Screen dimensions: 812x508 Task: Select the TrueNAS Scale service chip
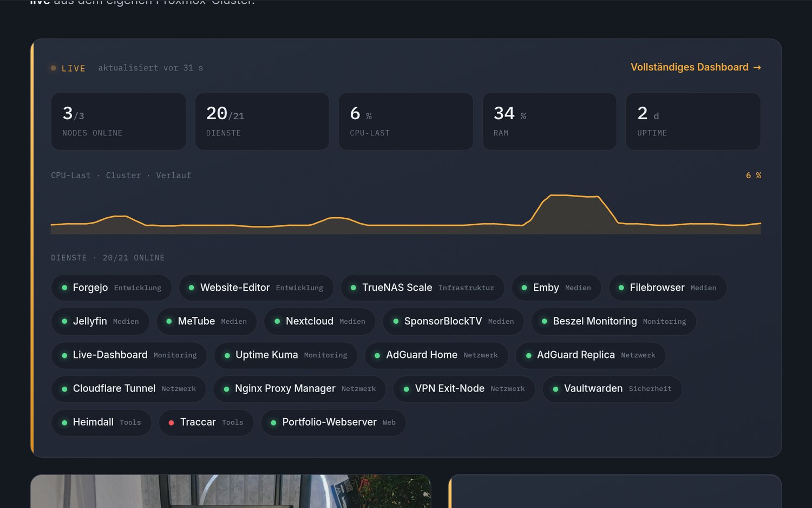coord(423,288)
